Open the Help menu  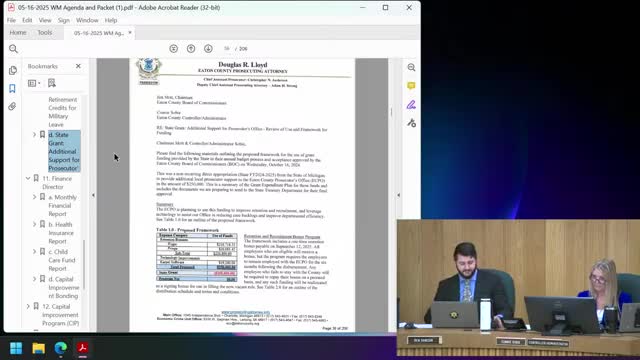[x=111, y=20]
